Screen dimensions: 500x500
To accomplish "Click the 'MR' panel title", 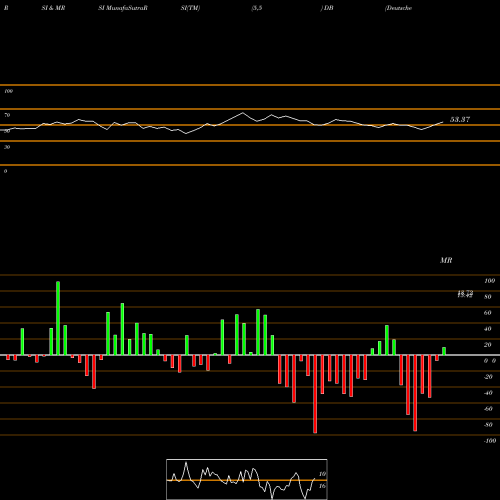I will (x=446, y=260).
